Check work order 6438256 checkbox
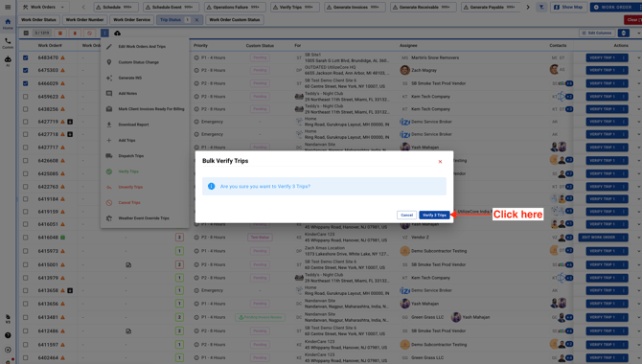 [25, 109]
